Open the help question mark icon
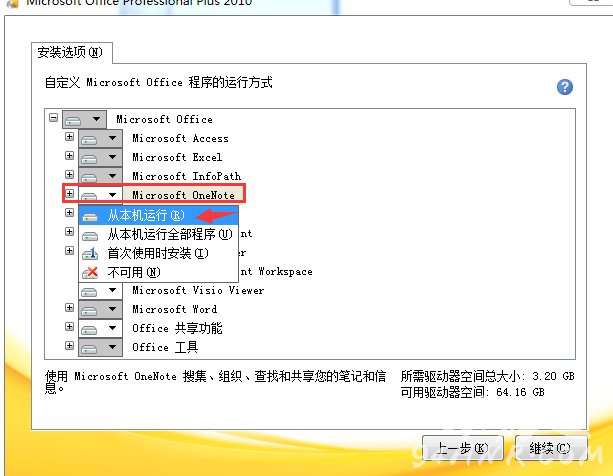This screenshot has width=613, height=476. click(565, 87)
